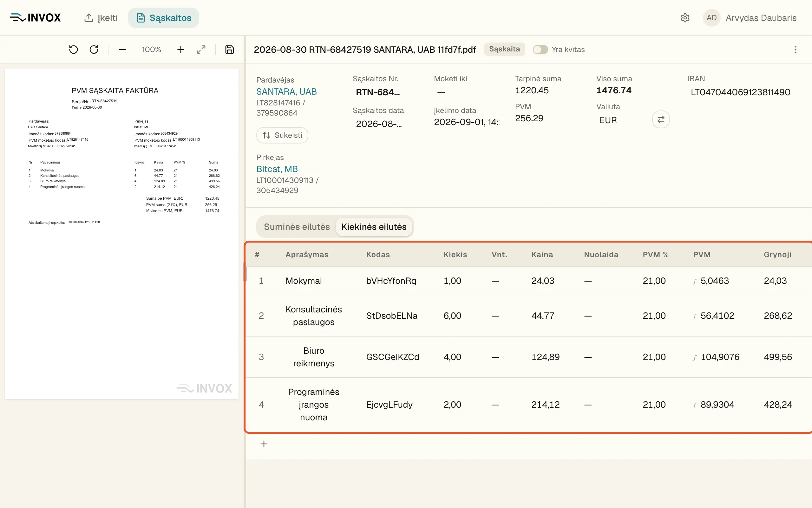
Task: Select the Biuro reikmenys description cell
Action: pos(314,357)
